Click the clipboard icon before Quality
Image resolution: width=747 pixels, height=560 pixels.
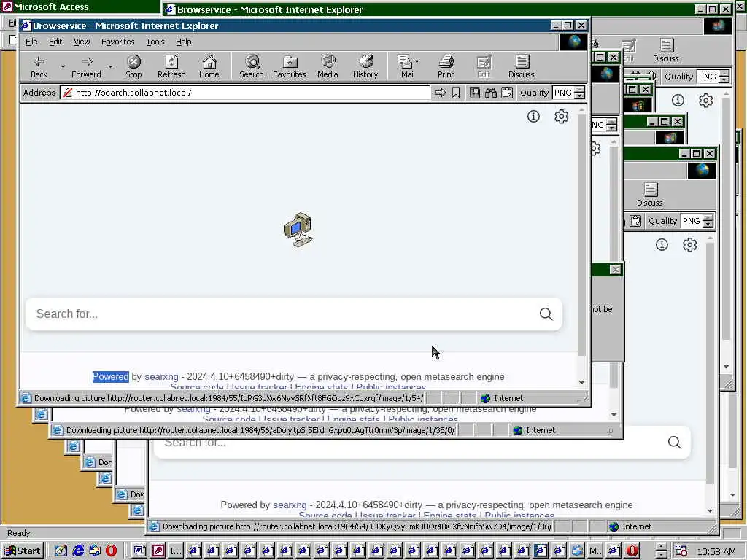(507, 93)
